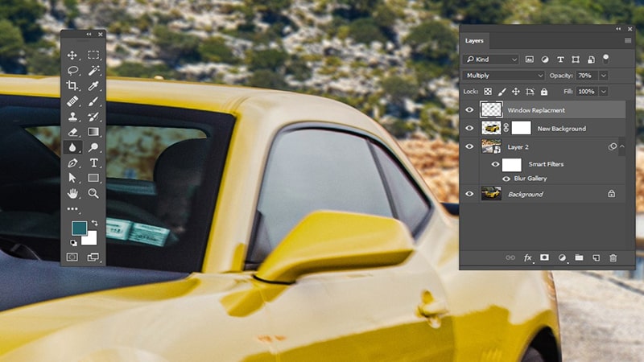Select the Zoom tool
Viewport: 644px width, 362px height.
click(93, 193)
